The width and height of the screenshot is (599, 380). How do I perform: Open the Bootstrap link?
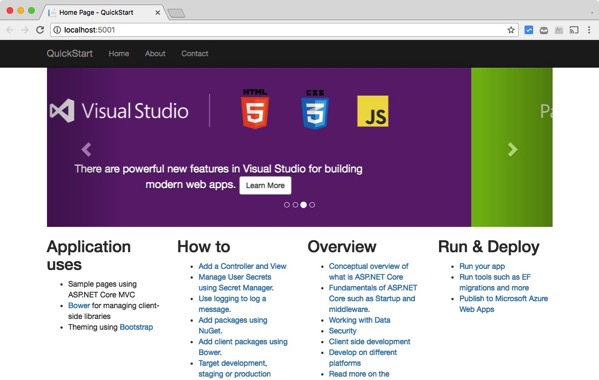pos(136,327)
